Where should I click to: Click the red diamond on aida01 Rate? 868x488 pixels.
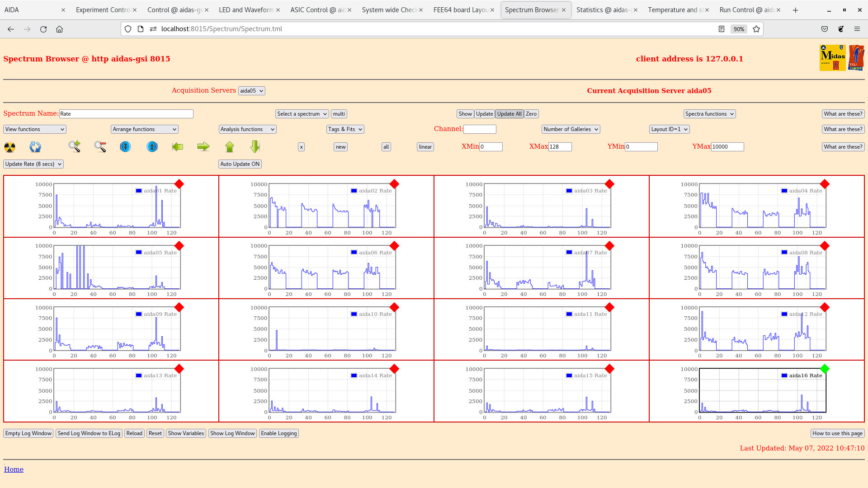pos(179,184)
